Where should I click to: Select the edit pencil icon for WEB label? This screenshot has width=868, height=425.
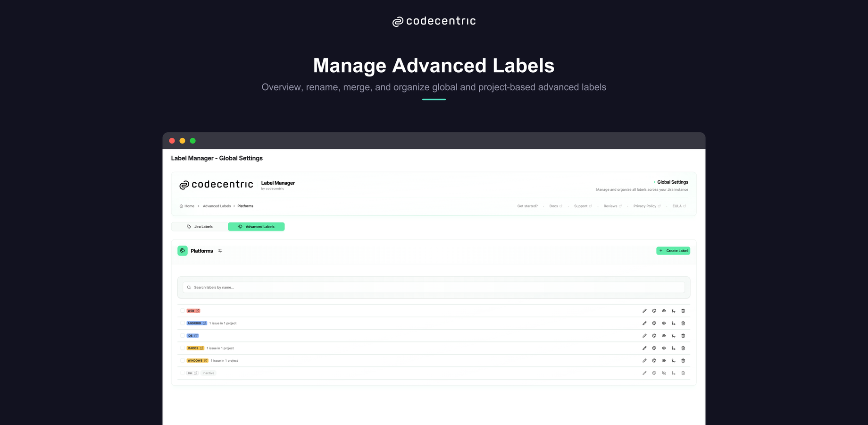(644, 310)
